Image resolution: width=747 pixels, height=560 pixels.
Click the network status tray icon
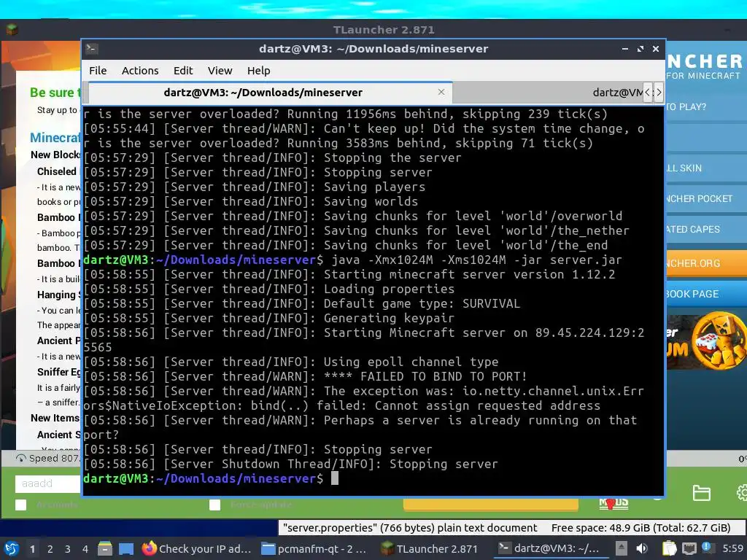pyautogui.click(x=689, y=548)
